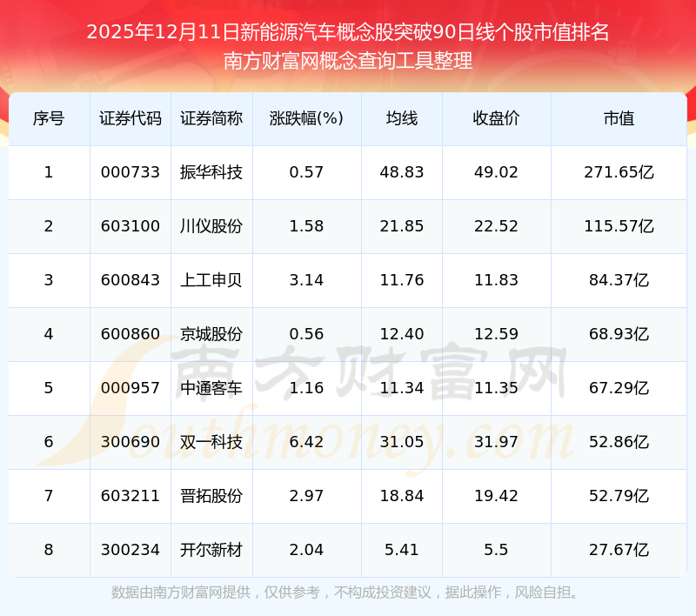Click market value 271.65亿
The width and height of the screenshot is (696, 616).
[619, 172]
